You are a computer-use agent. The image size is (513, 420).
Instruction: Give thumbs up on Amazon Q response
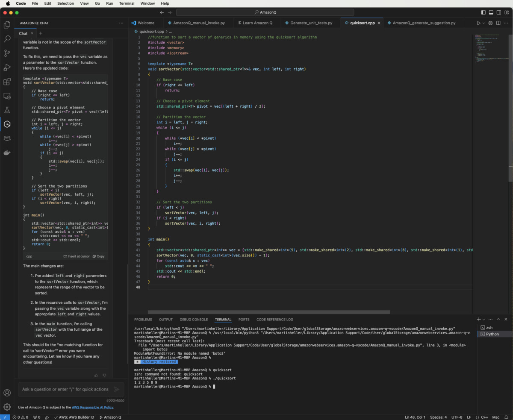pos(96,375)
